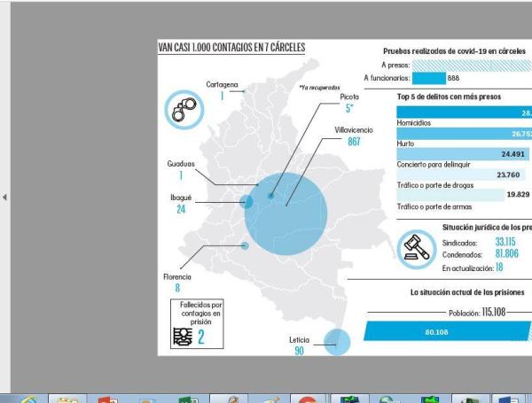Click the value '19.829'

tap(518, 194)
